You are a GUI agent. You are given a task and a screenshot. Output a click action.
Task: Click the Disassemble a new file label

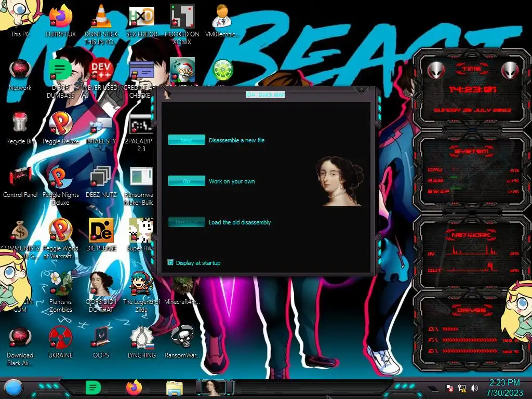(x=236, y=140)
